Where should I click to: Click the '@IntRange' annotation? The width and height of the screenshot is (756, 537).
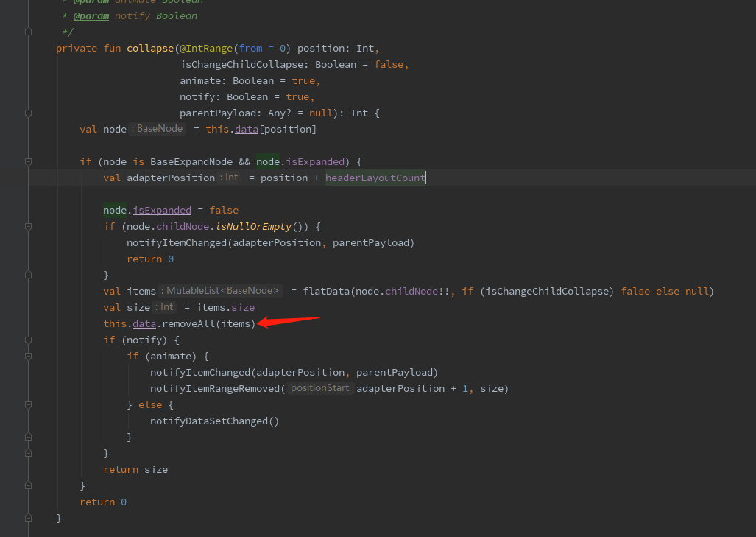(206, 48)
